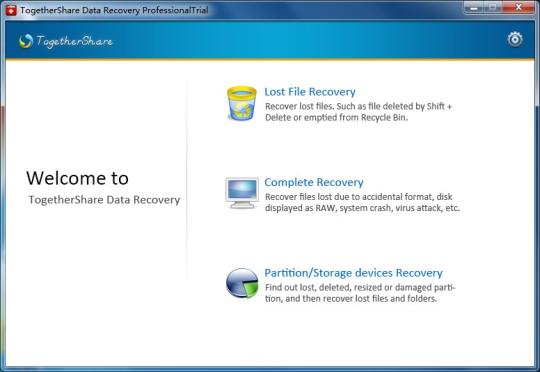Click "TogetherShare Data Recovery" subtitle text
Viewport: 540px width, 372px height.
pyautogui.click(x=104, y=200)
